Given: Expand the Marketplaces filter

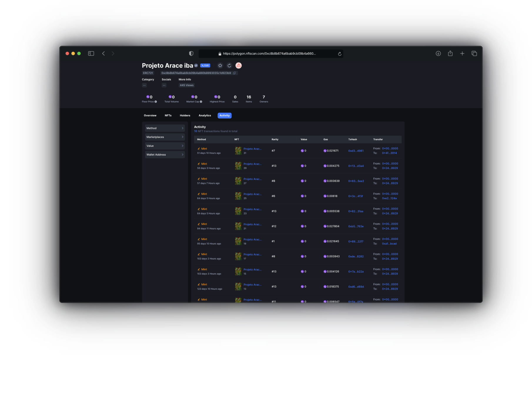Looking at the screenshot, I should point(165,137).
